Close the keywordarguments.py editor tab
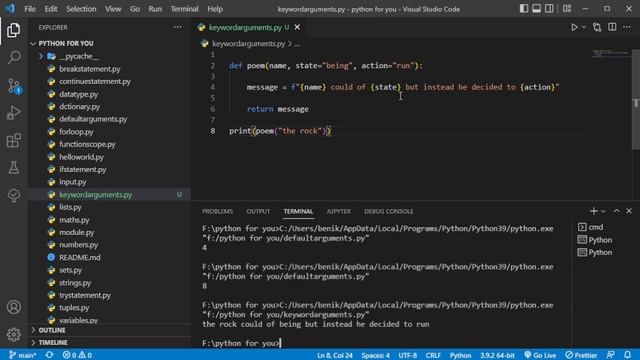 tap(297, 27)
